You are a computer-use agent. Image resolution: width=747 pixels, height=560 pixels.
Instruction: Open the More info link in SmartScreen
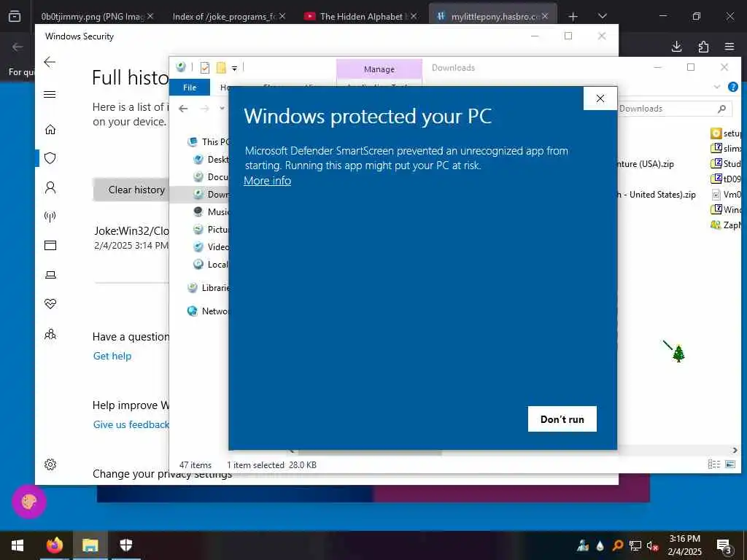point(267,181)
